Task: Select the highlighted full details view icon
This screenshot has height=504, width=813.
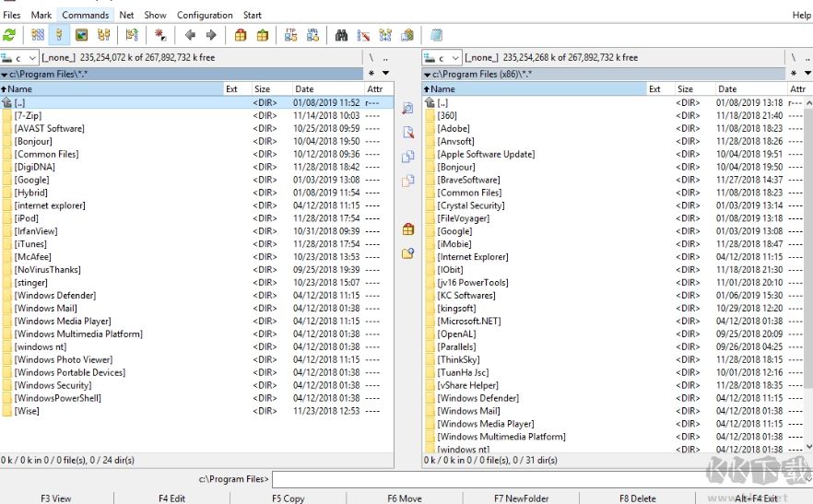Action: (x=59, y=35)
